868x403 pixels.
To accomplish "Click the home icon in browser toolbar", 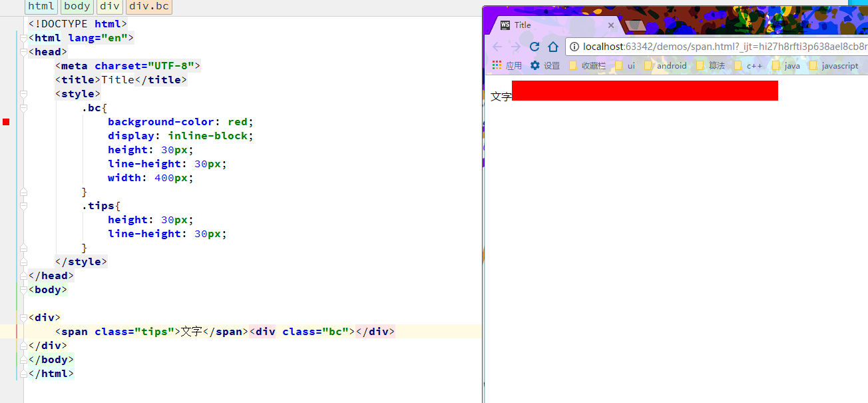I will [553, 47].
